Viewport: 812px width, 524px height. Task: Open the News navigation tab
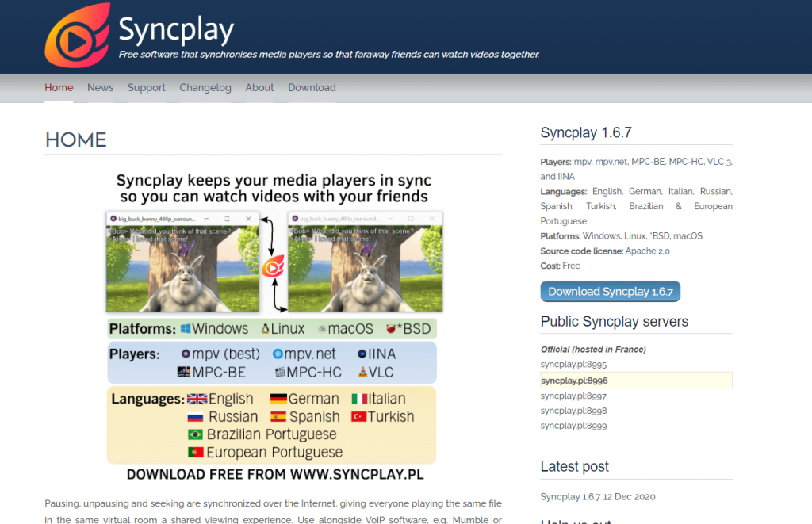tap(101, 87)
